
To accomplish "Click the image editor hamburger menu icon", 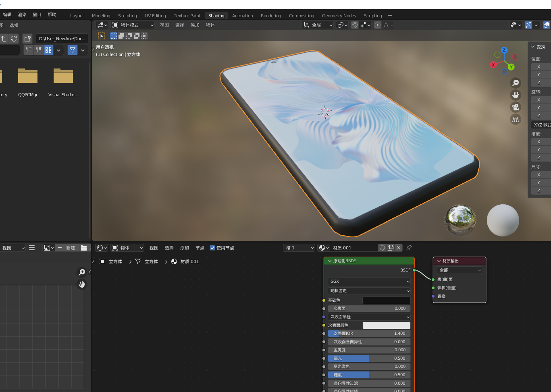I will click(x=32, y=248).
